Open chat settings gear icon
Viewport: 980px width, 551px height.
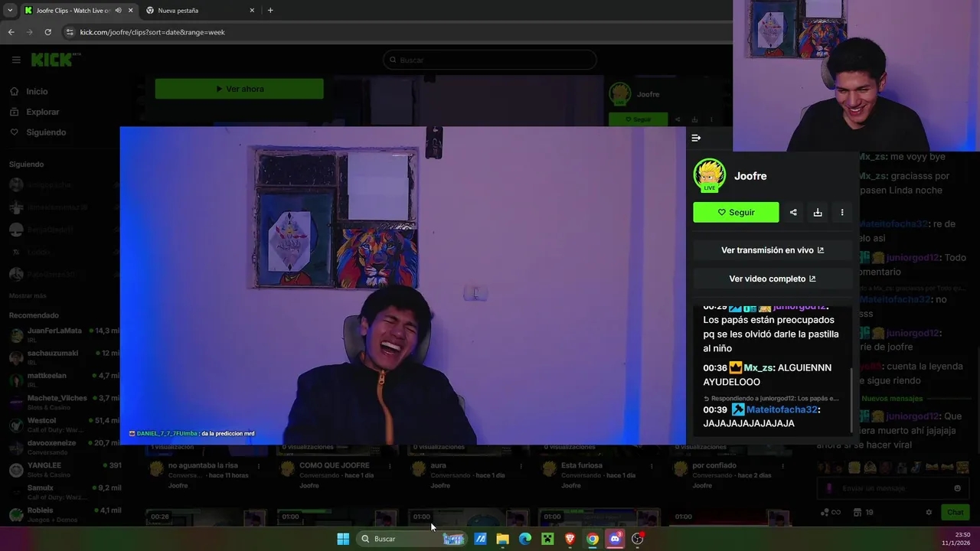pos(929,512)
